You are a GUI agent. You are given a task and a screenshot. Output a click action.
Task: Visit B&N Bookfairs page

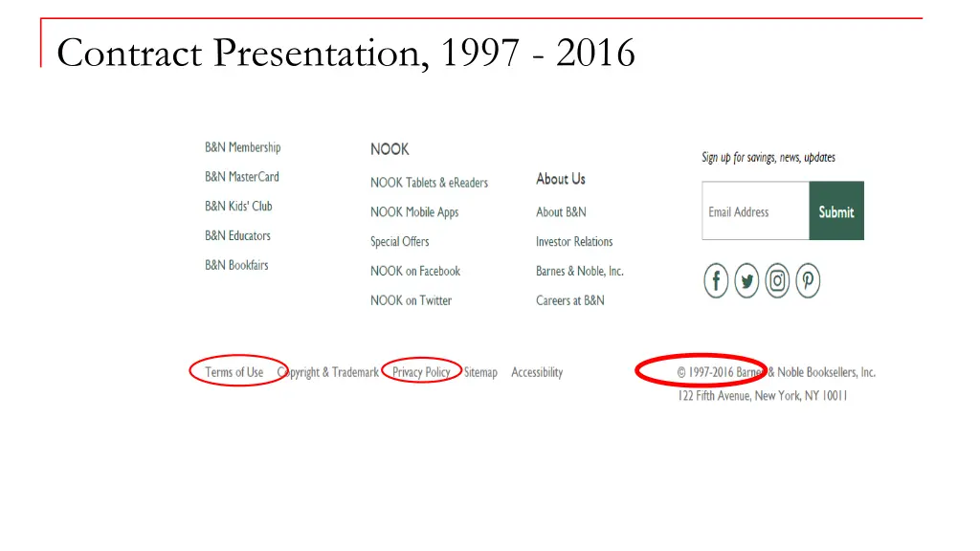click(236, 265)
